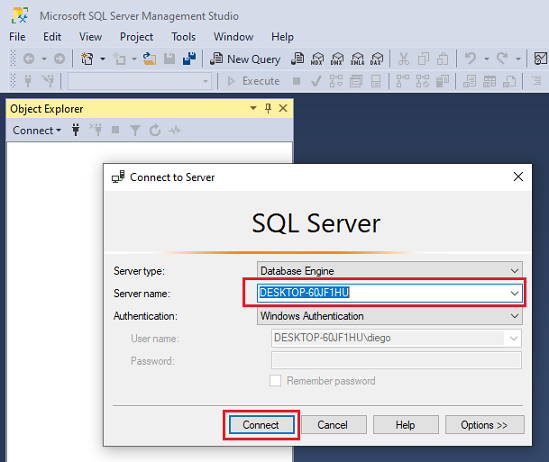Click the Cut scissors icon

point(404,59)
